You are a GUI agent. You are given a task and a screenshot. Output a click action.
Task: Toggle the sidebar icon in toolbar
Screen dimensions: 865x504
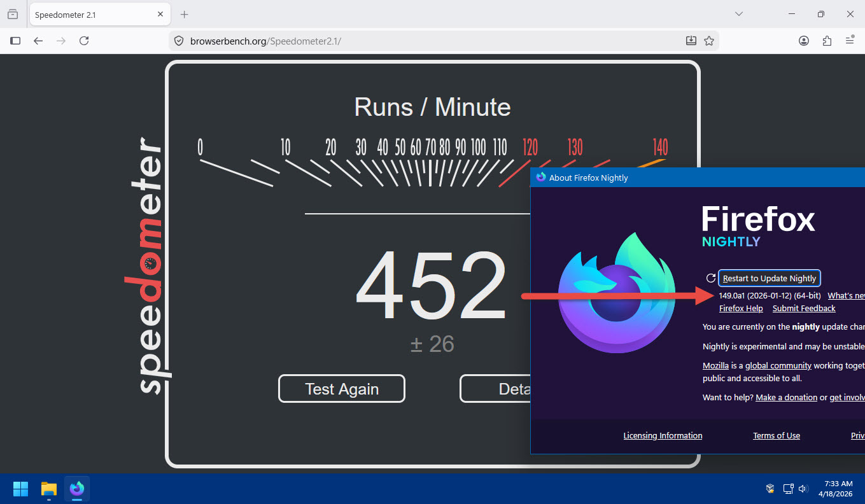[15, 41]
